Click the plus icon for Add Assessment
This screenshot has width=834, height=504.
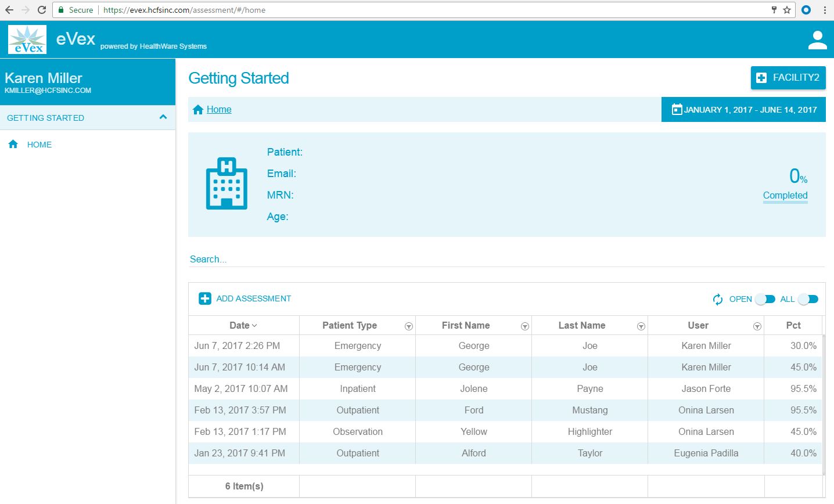click(x=205, y=298)
